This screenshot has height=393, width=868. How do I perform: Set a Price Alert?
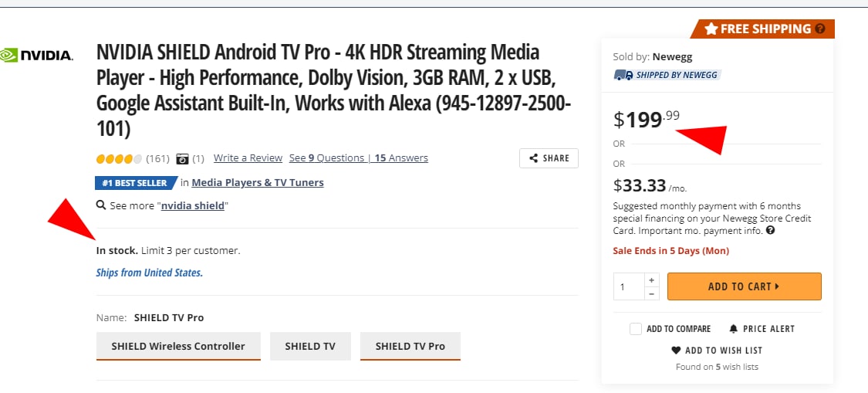click(x=762, y=329)
